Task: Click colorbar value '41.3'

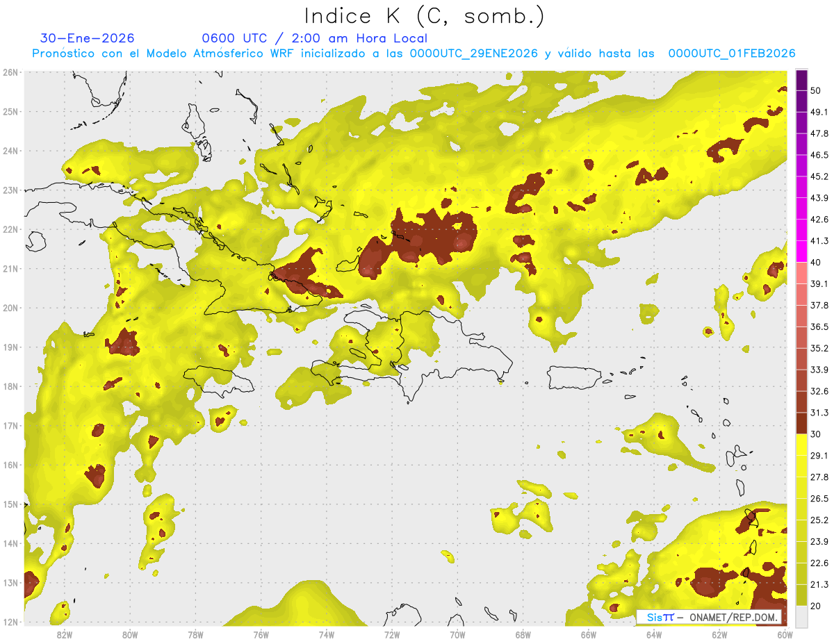Action: [x=819, y=241]
